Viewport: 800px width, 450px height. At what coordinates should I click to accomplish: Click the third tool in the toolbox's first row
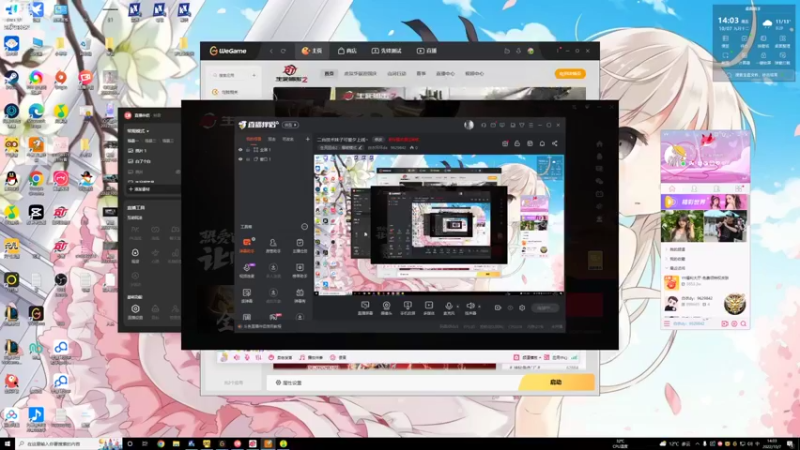299,245
